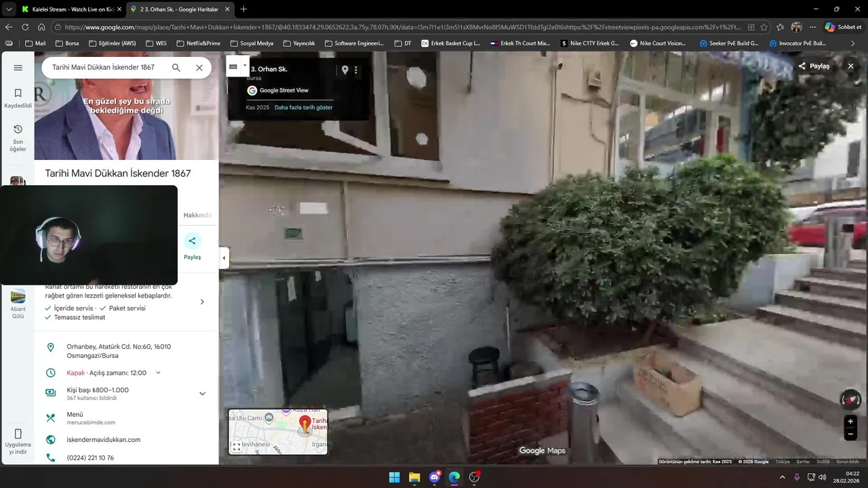868x488 pixels.
Task: Select the 3. Orhan Sk. Google Haritalar tab
Action: (179, 9)
